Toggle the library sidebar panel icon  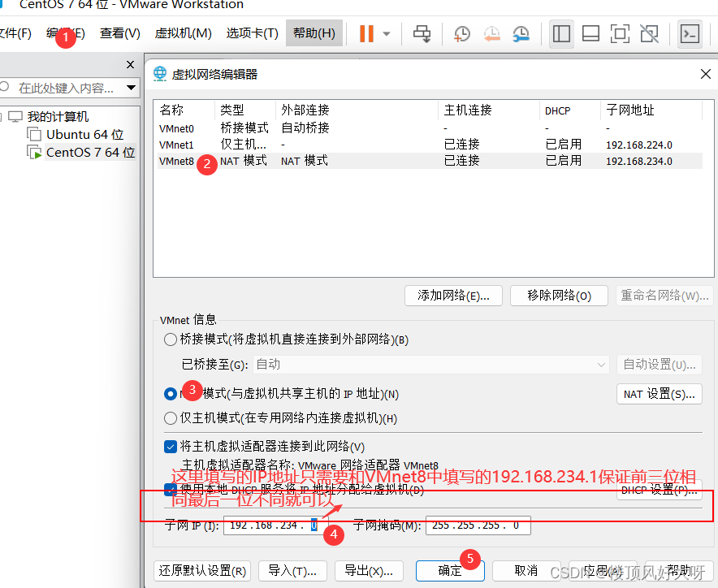[561, 33]
